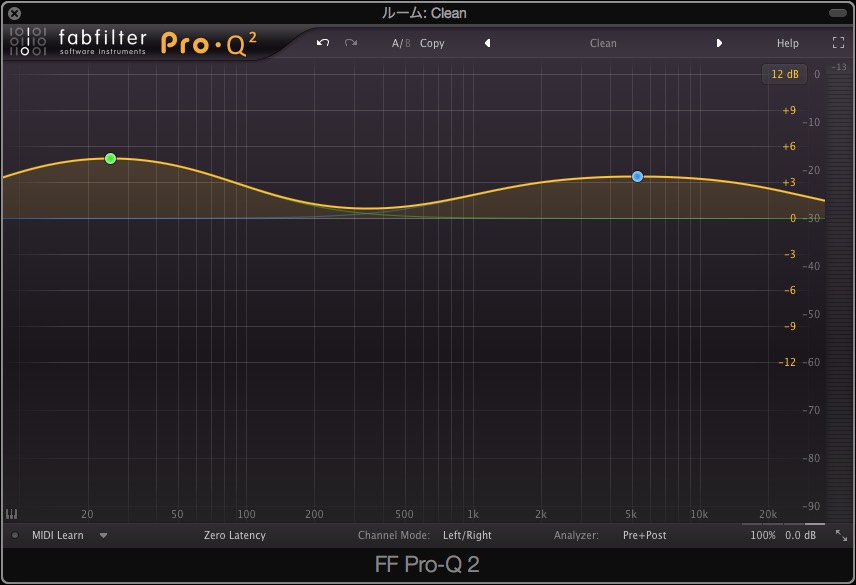The width and height of the screenshot is (856, 585).
Task: Toggle the MIDI Learn indicator dot
Action: (15, 535)
